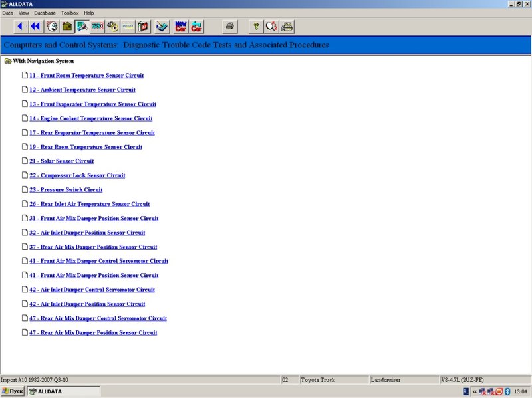Click the Пуск Start button
Screen dimensions: 532x398
tap(13, 391)
